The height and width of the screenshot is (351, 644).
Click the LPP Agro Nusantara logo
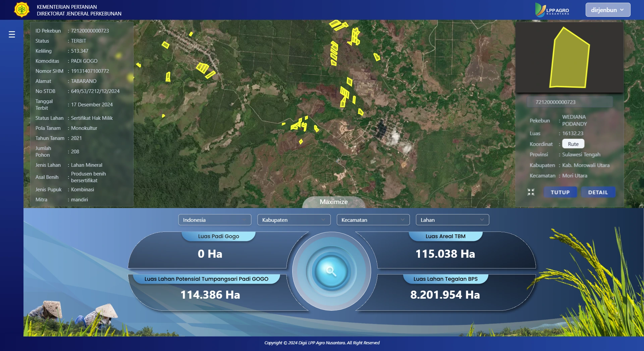pyautogui.click(x=552, y=10)
